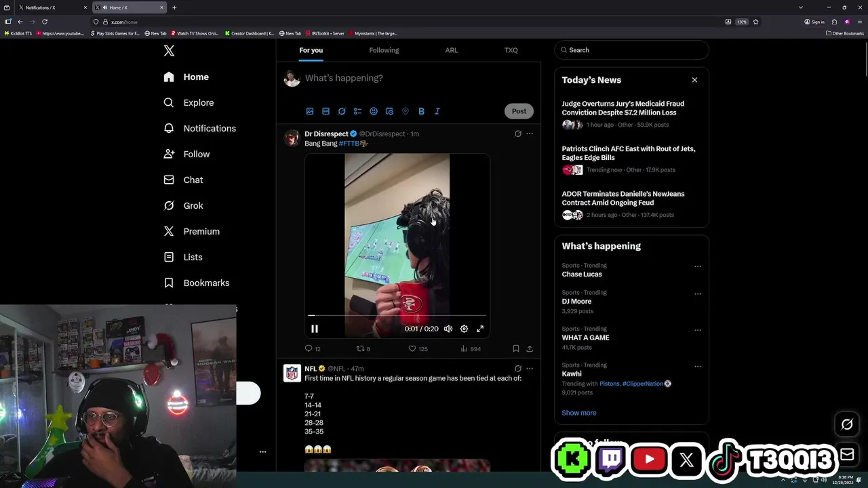This screenshot has height=488, width=868.
Task: Click the #FTTB hashtag link
Action: [x=349, y=144]
